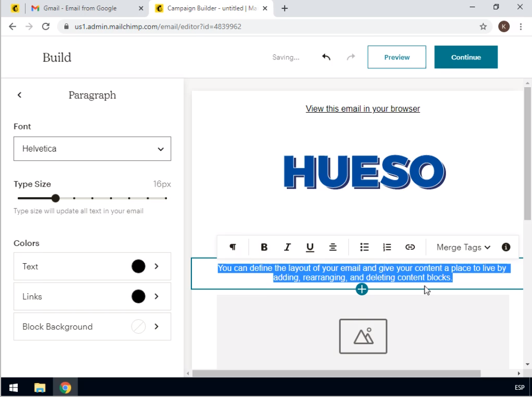Open File Explorer from taskbar

(x=40, y=387)
